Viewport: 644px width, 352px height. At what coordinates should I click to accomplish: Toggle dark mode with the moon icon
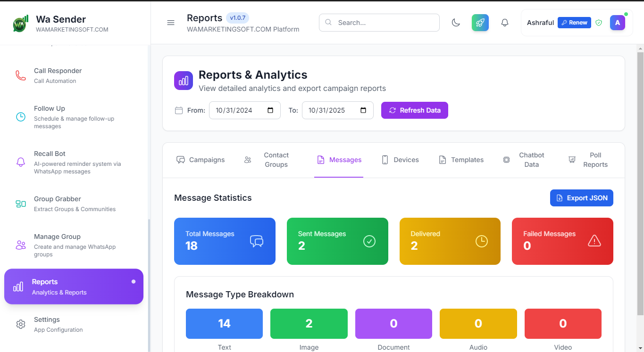tap(455, 22)
